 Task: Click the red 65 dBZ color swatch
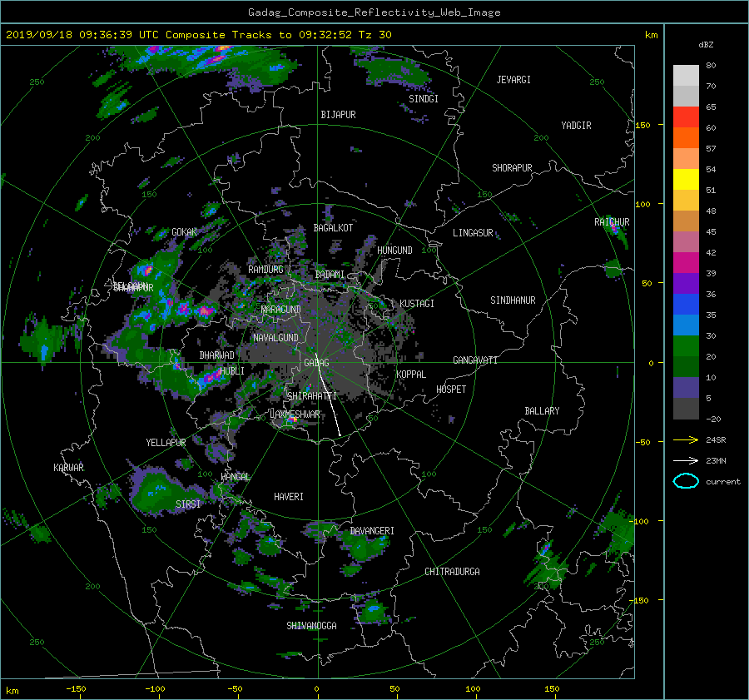(686, 117)
